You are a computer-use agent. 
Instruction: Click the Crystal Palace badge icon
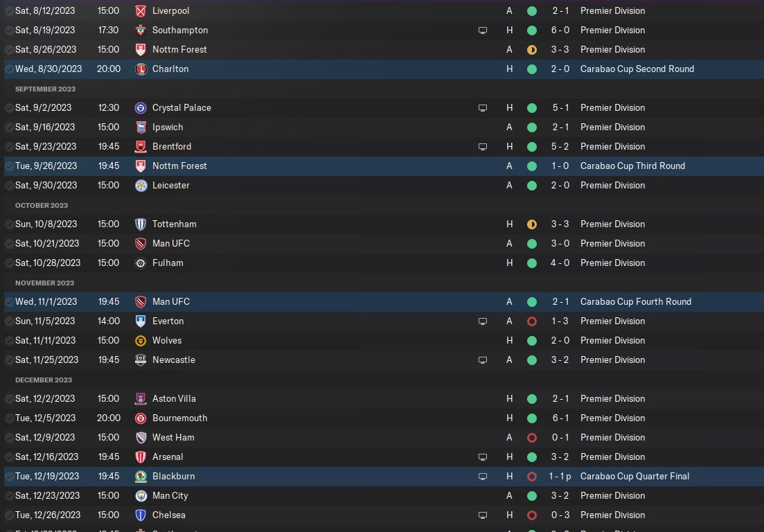click(x=141, y=108)
